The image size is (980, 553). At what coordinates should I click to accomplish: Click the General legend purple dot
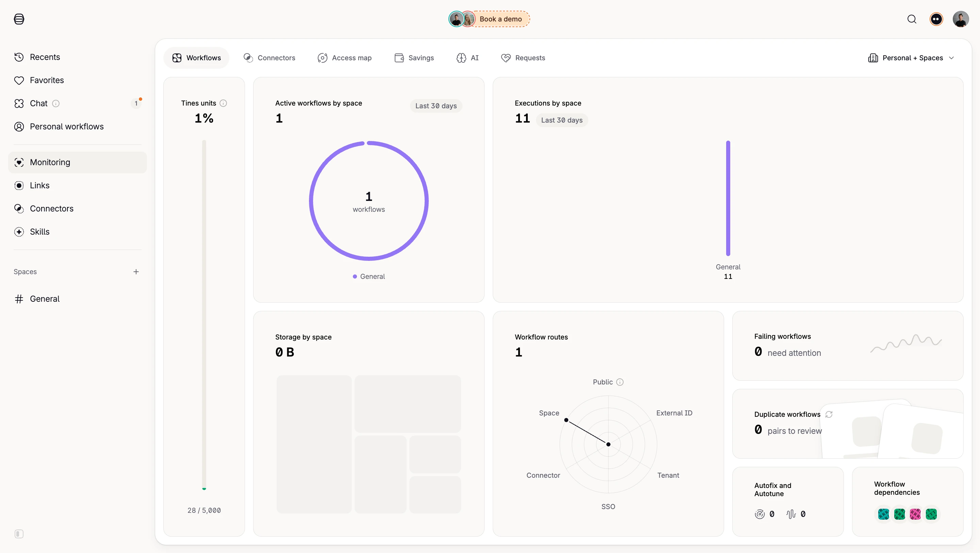(355, 277)
